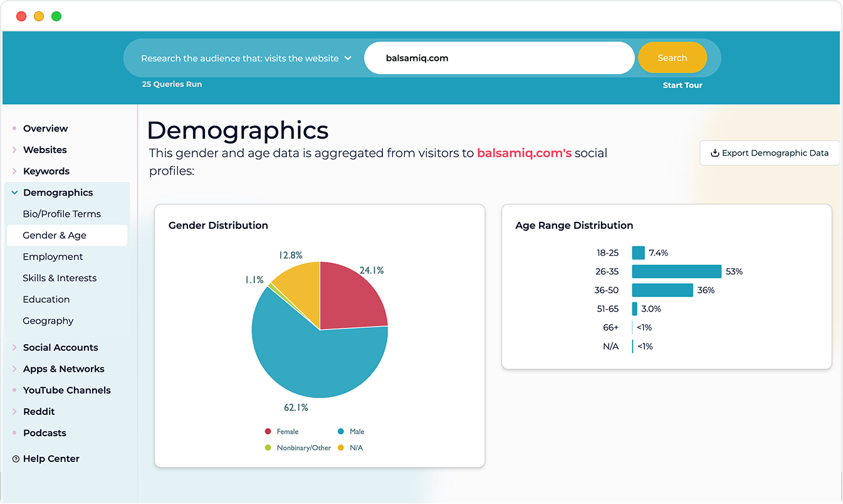Viewport: 843px width, 504px height.
Task: Click the green window maximize button
Action: coord(56,16)
